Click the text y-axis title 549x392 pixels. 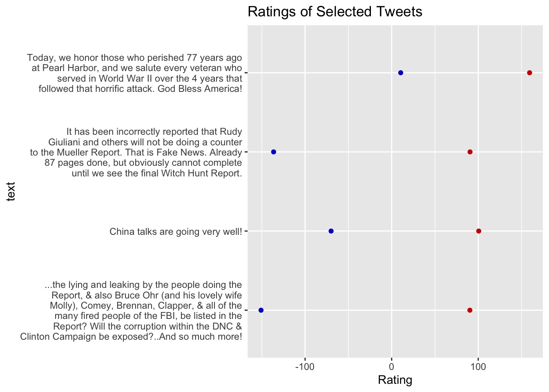coord(11,192)
